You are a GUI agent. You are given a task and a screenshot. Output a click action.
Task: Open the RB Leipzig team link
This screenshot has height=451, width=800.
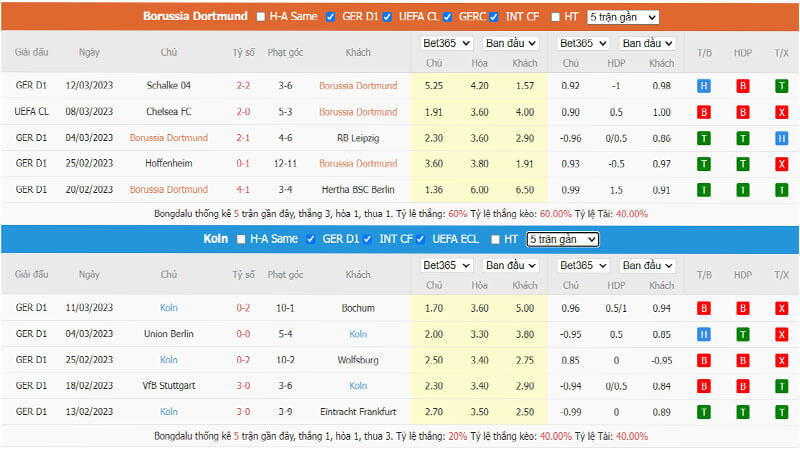pos(358,138)
